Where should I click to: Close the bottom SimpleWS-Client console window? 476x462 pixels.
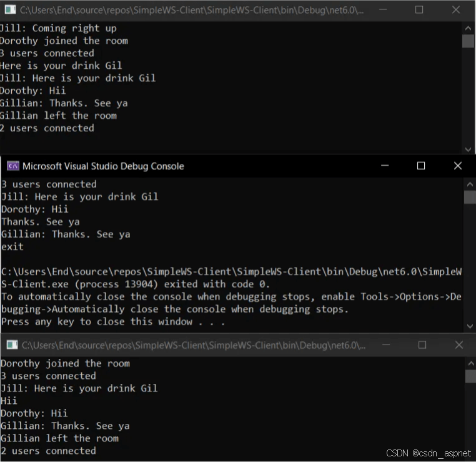click(459, 344)
